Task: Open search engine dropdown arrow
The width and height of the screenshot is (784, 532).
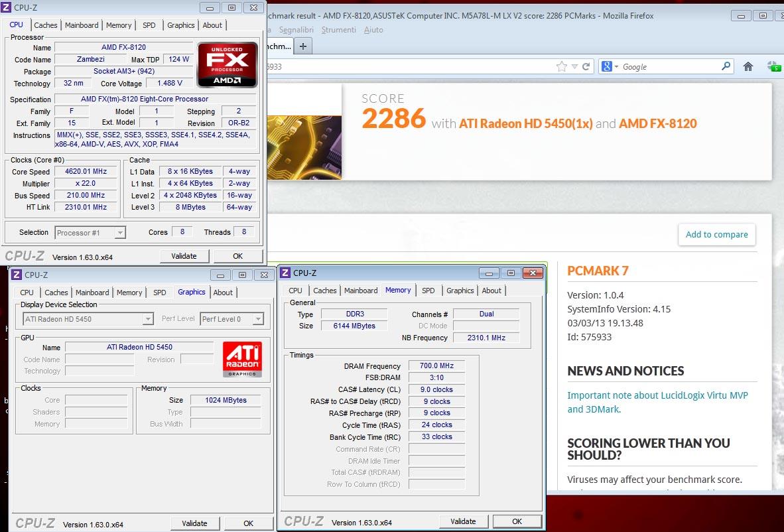Action: click(x=616, y=66)
